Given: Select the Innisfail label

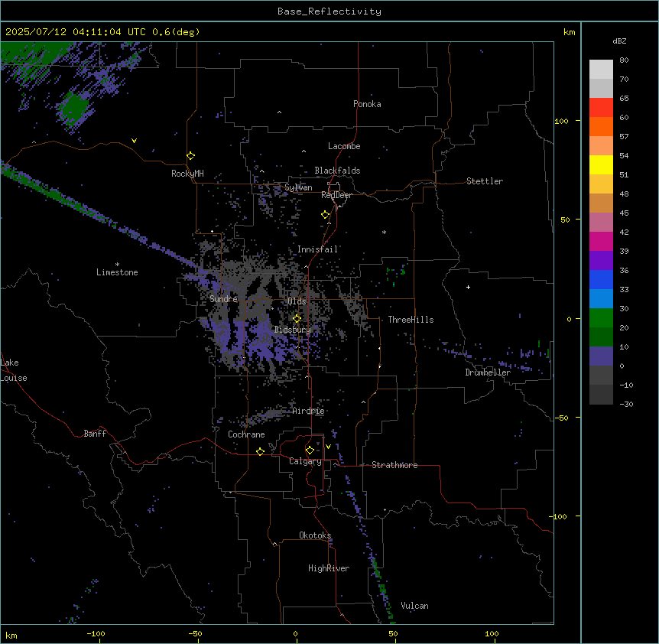Looking at the screenshot, I should (x=318, y=249).
